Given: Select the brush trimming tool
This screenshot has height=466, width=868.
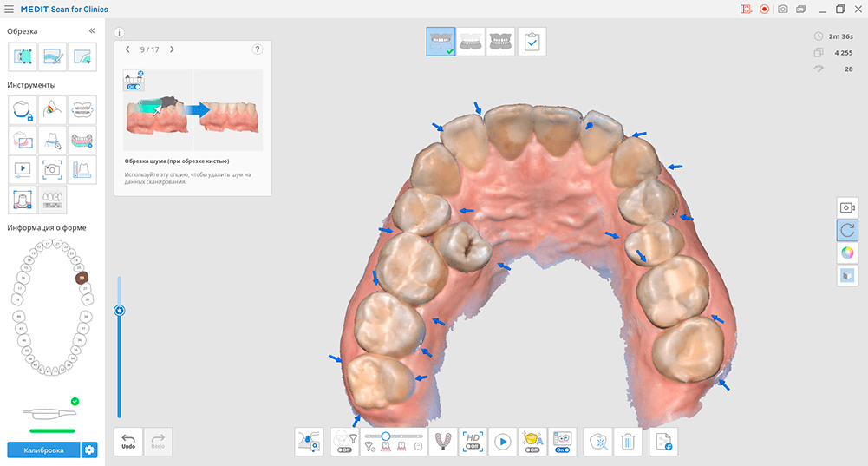Looking at the screenshot, I should tap(52, 57).
